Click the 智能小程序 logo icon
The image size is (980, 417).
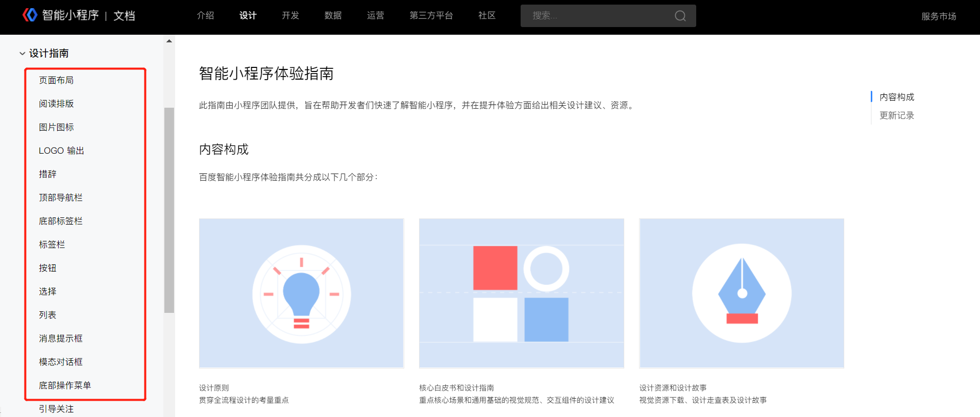30,15
